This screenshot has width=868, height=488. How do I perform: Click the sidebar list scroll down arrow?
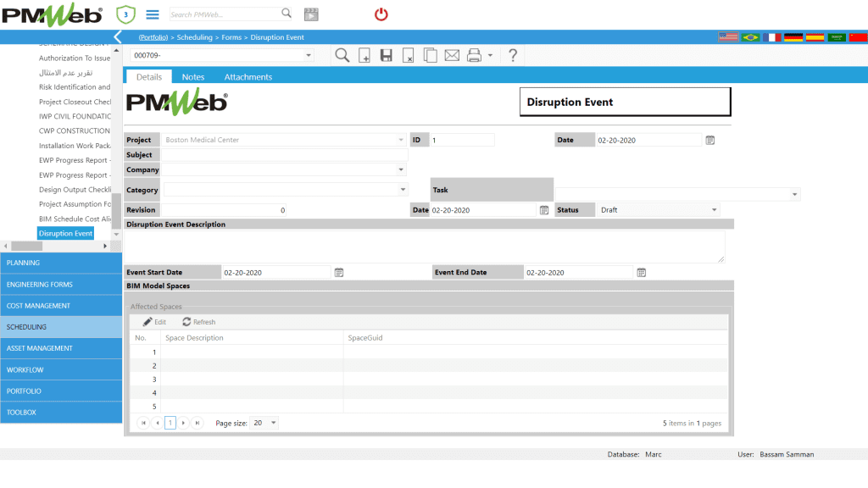pos(116,234)
